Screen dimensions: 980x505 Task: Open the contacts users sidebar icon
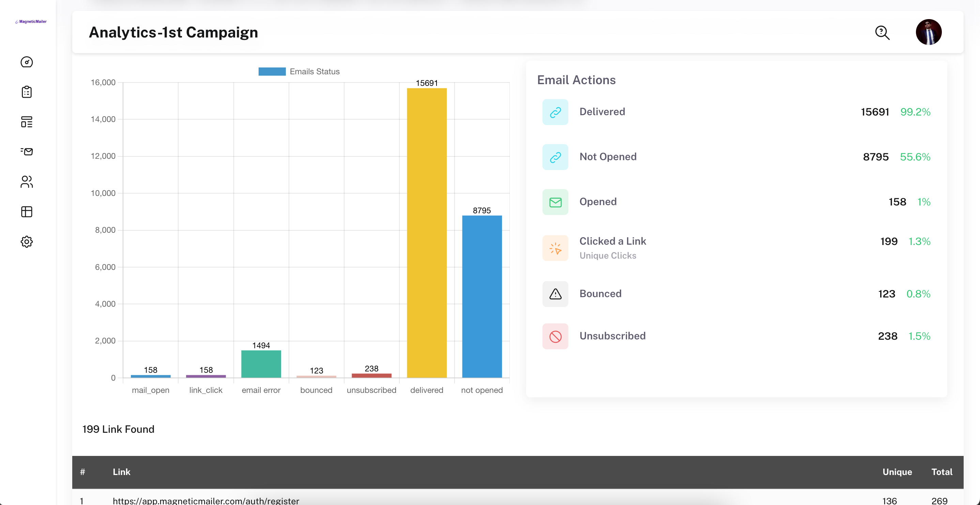tap(27, 182)
